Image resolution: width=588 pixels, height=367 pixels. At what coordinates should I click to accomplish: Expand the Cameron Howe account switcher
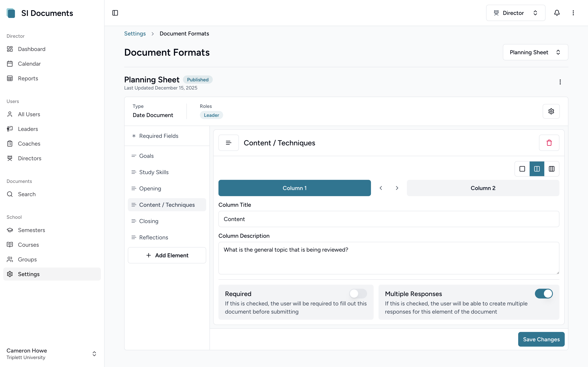(94, 354)
